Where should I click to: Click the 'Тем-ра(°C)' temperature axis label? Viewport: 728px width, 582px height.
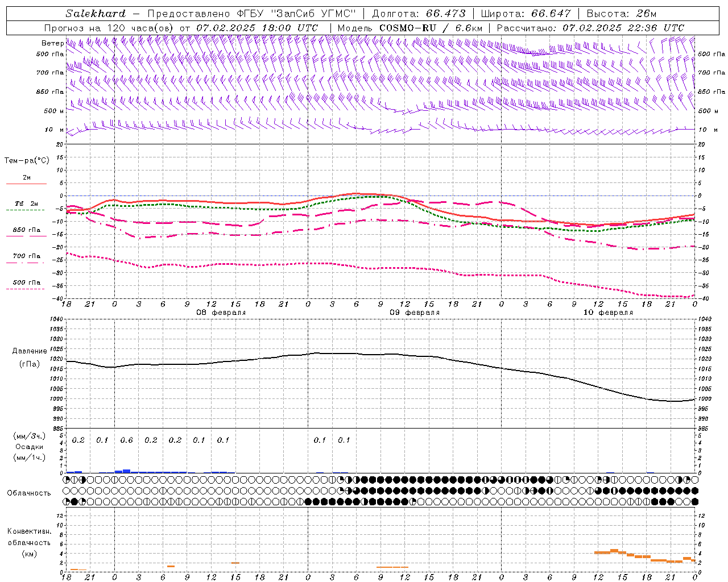[27, 161]
